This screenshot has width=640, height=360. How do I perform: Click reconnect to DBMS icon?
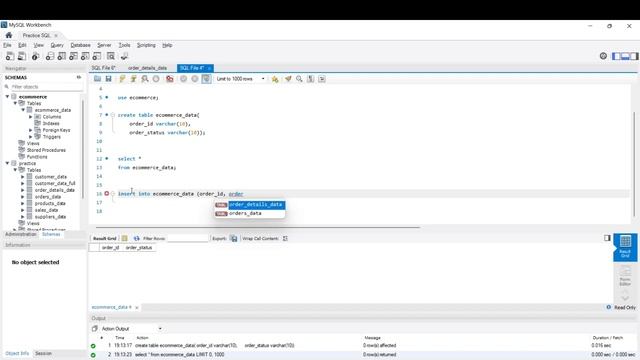coord(124,56)
